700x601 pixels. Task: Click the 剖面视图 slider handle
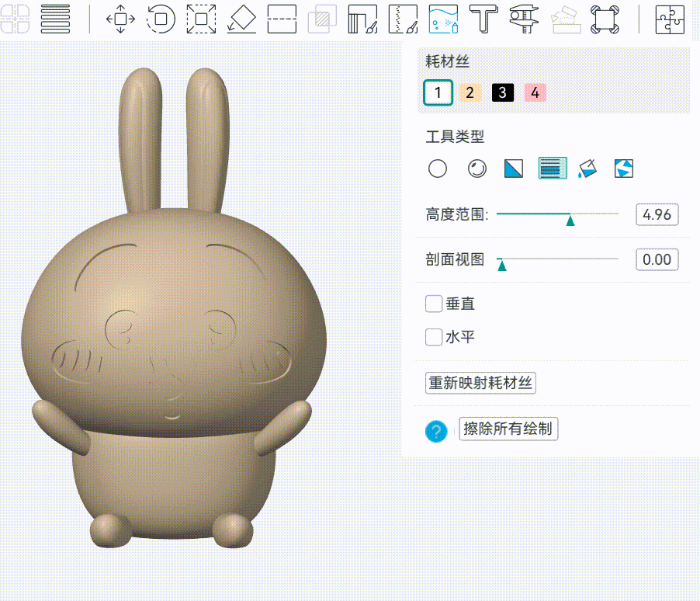[502, 266]
